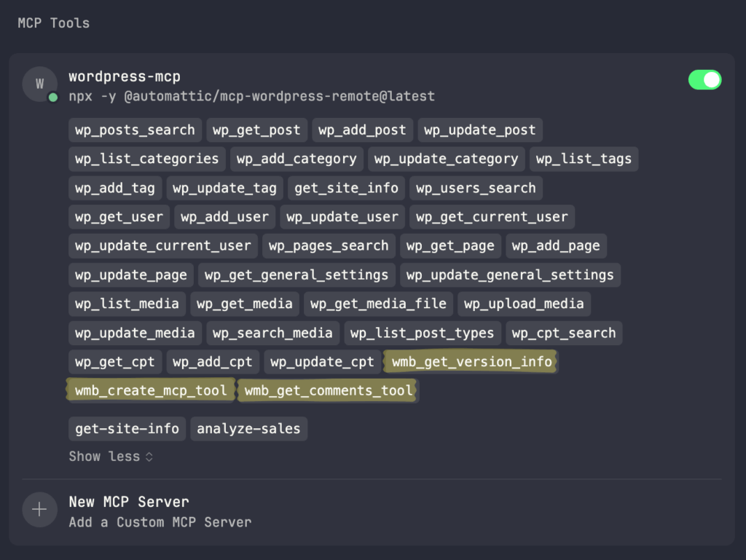Select wp_update_category tool chip
Screen dimensions: 746x560
pyautogui.click(x=447, y=159)
